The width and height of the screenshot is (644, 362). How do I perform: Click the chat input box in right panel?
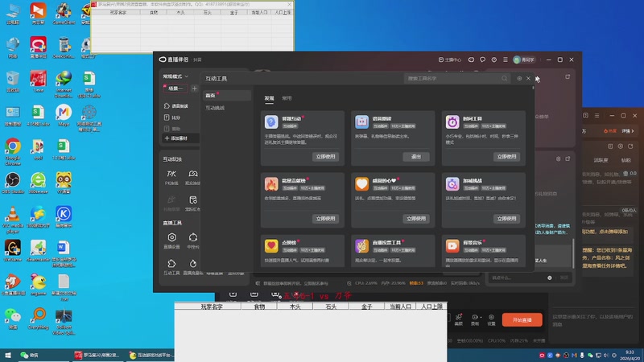[x=518, y=278]
